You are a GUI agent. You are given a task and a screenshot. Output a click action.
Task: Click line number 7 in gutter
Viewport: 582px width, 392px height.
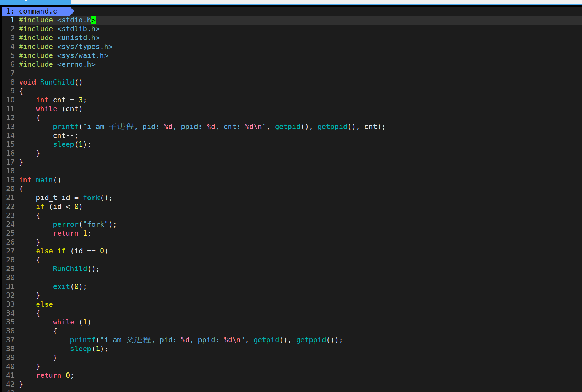(x=12, y=73)
